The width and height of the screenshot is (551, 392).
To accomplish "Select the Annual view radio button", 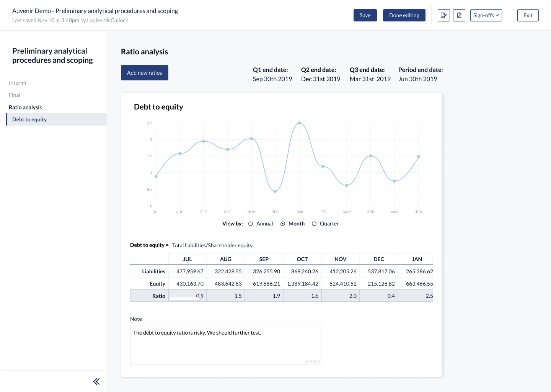I will [x=251, y=224].
